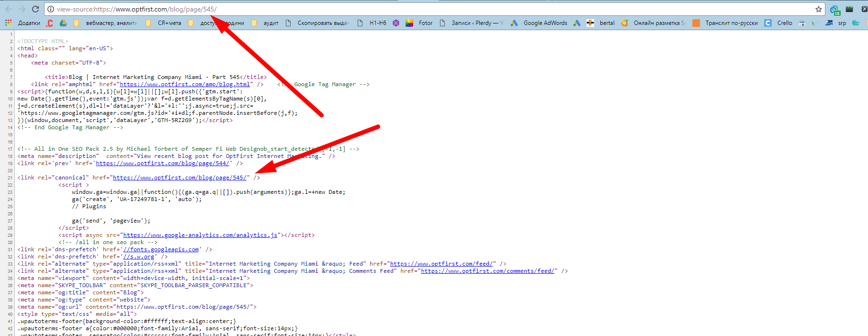Go back with the browser back arrow
The image size is (868, 336).
tap(9, 9)
